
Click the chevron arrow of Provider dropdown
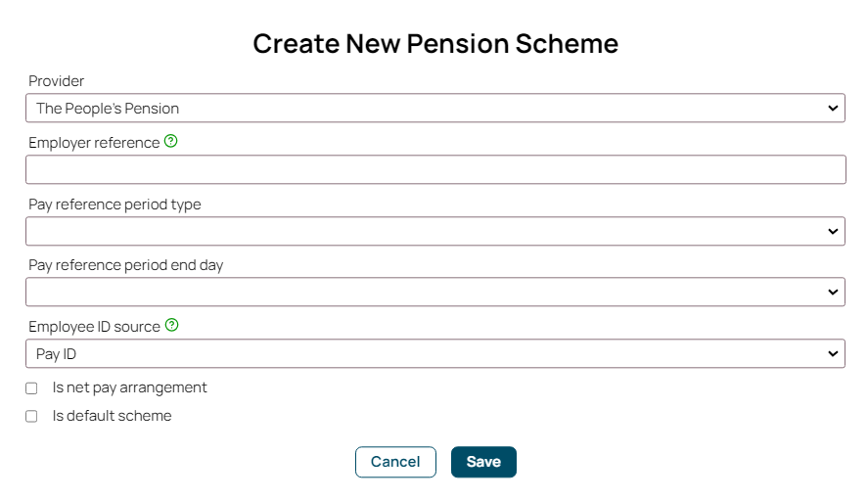point(833,108)
